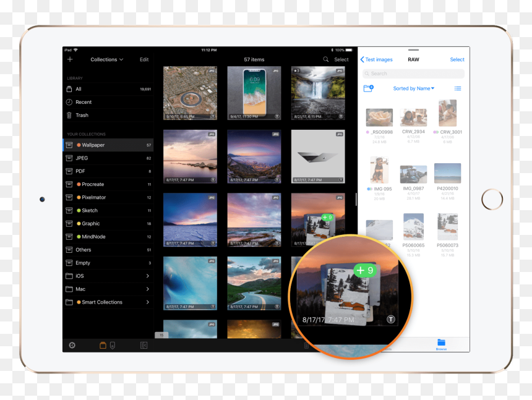Click the archive icon beside JPEG collection
This screenshot has height=400, width=532.
tap(69, 158)
